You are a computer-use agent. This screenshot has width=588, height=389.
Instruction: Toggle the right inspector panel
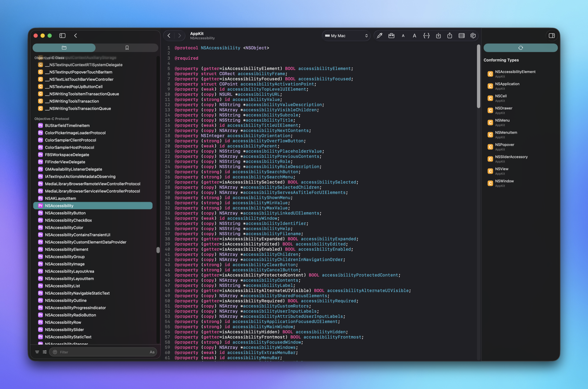pos(552,36)
